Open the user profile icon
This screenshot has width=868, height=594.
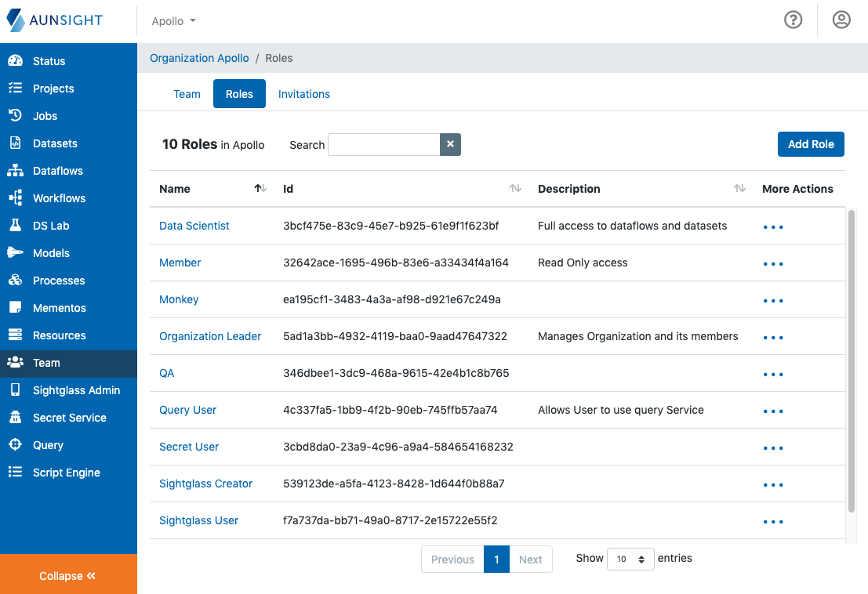(841, 20)
